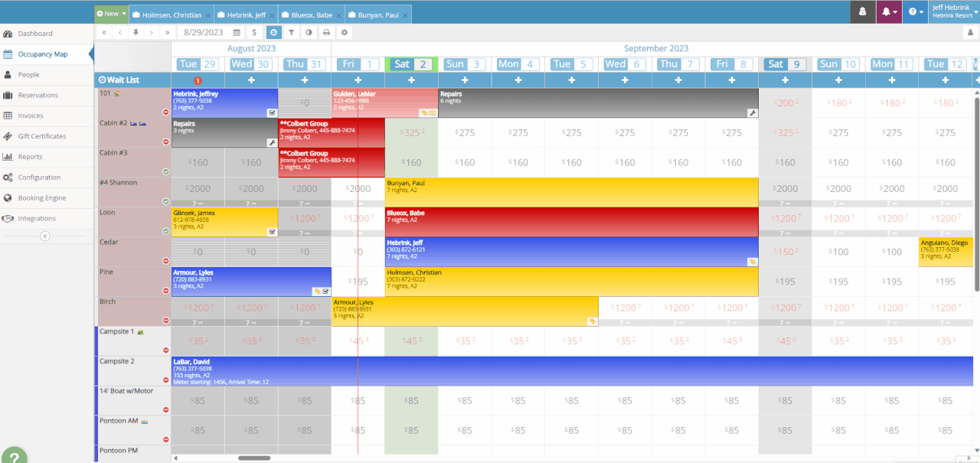Open the date picker calendar icon
This screenshot has height=463, width=980.
pyautogui.click(x=237, y=32)
